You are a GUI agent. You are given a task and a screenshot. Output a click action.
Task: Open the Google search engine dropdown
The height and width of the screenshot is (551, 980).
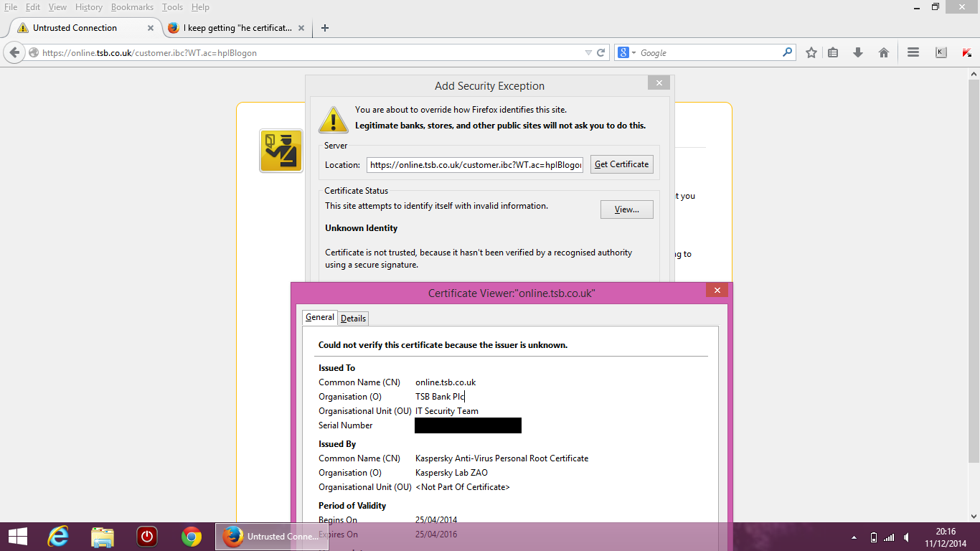click(627, 52)
